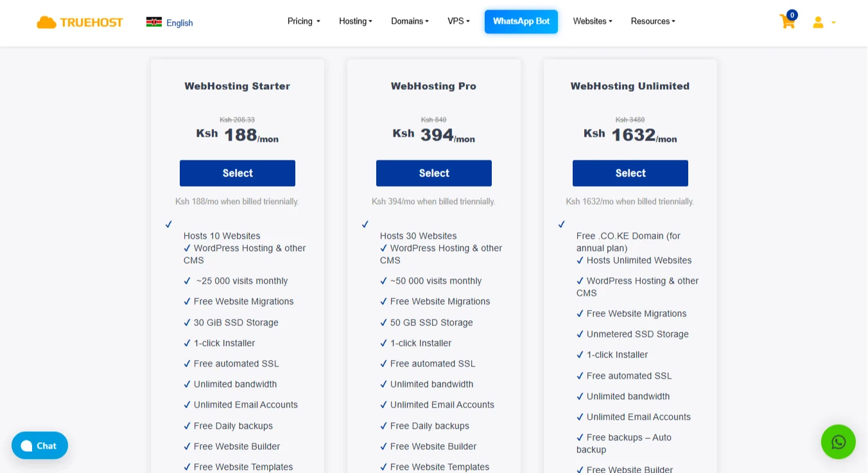Click Starter plan 'Unlimited bandwidth'

click(236, 384)
